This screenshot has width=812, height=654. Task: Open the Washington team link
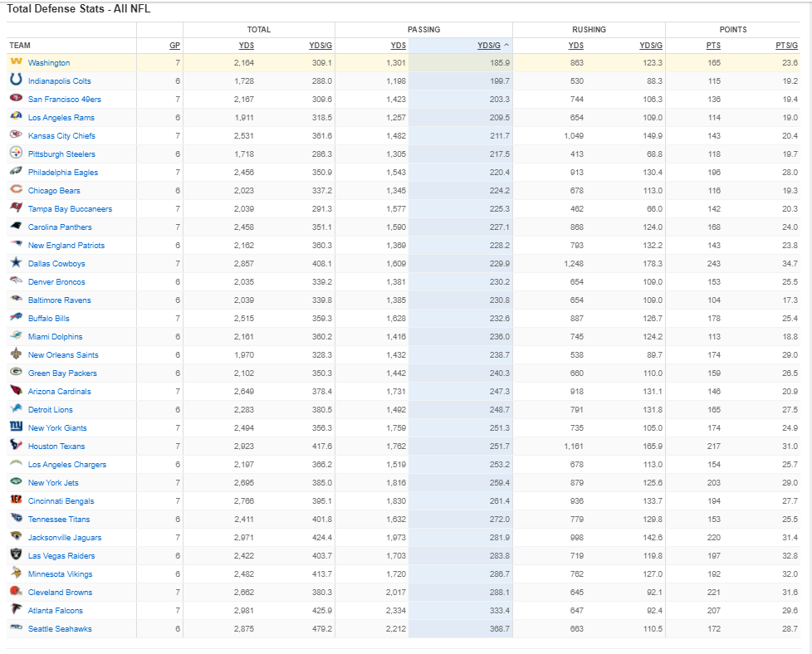click(x=49, y=62)
